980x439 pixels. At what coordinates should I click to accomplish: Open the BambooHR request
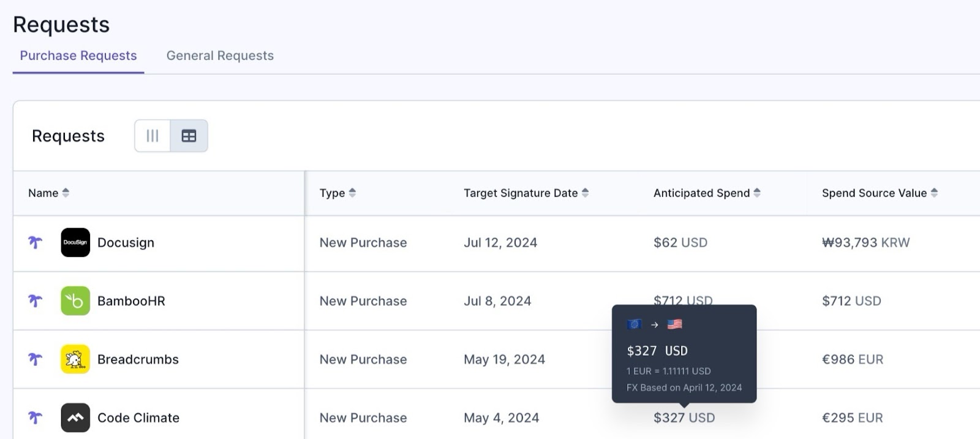tap(131, 301)
